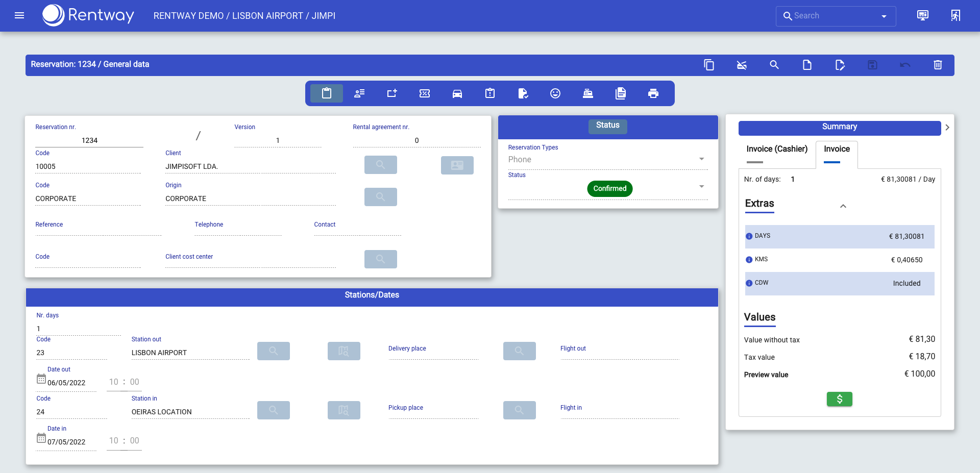Open the vehicle tab with the car icon

[457, 93]
